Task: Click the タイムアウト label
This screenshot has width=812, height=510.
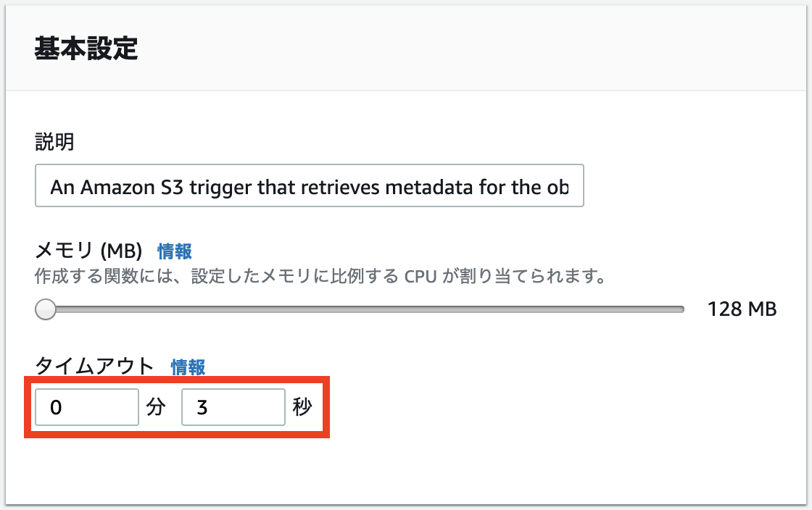Action: point(95,367)
